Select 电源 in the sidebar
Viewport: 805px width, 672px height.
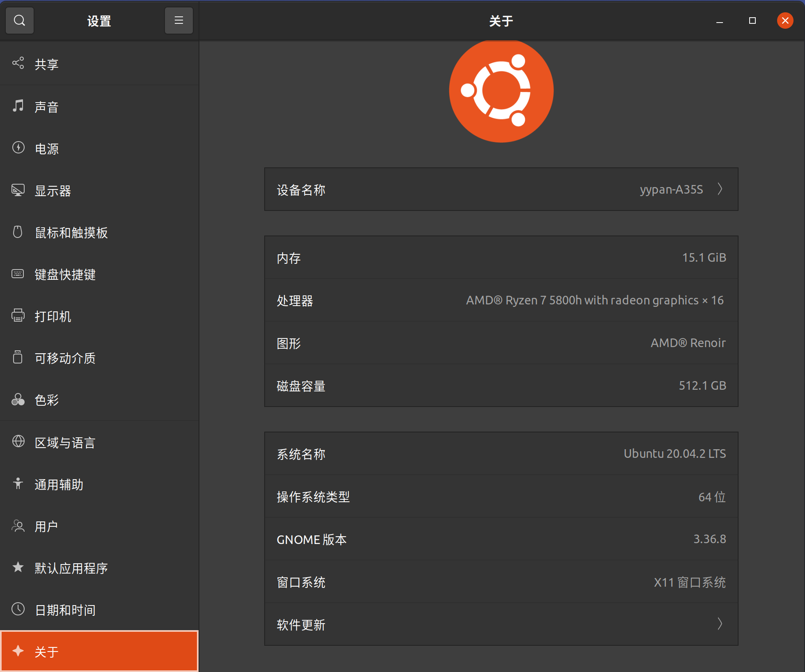pos(99,149)
